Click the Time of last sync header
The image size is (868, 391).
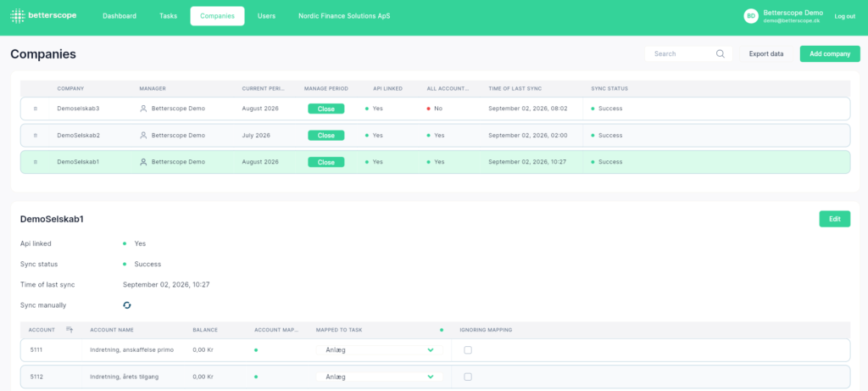(515, 88)
